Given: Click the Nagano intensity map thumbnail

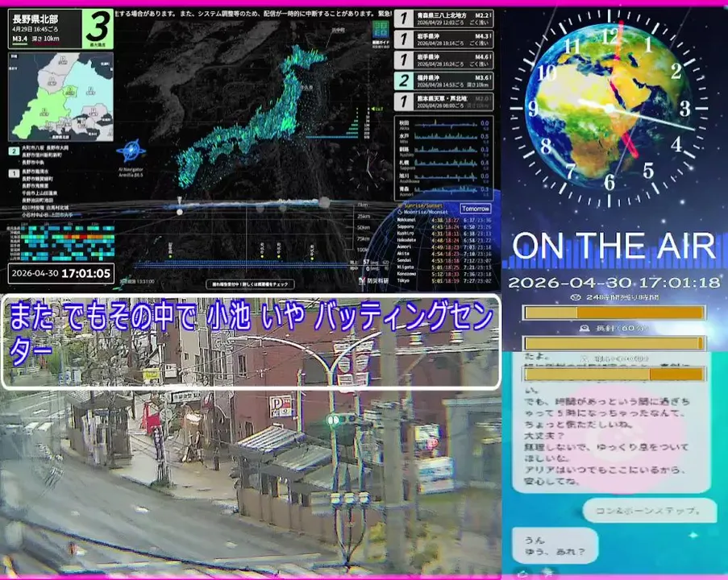Looking at the screenshot, I should pos(60,97).
